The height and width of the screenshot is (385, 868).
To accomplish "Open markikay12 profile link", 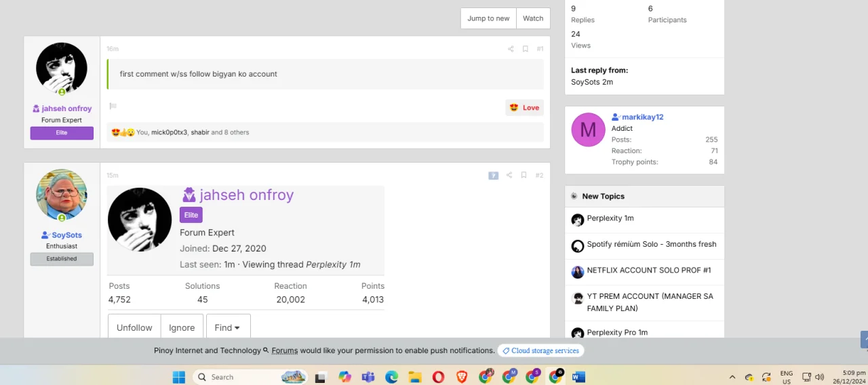I will 642,117.
